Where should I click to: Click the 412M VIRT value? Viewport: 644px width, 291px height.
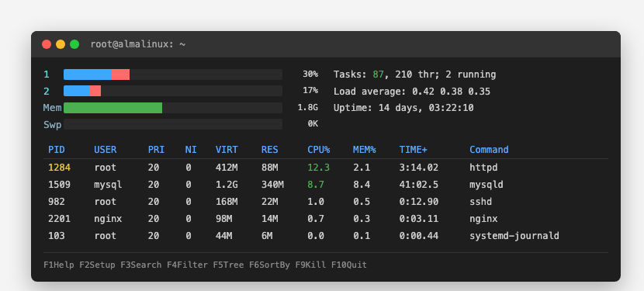pyautogui.click(x=227, y=168)
